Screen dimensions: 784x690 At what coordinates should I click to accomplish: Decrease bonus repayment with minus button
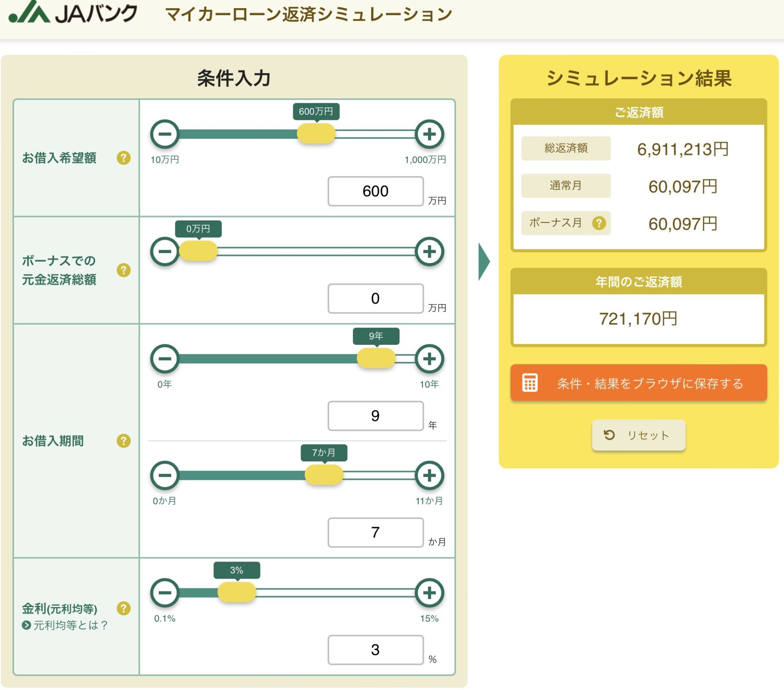coord(165,251)
